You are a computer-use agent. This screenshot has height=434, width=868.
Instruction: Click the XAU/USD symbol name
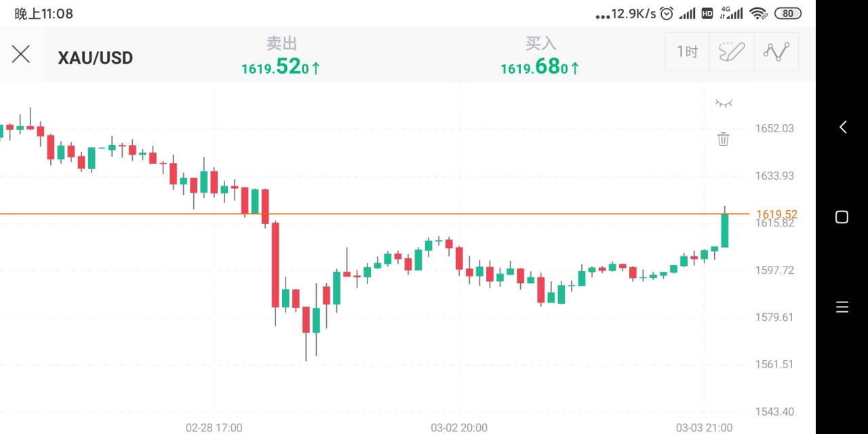click(x=96, y=58)
